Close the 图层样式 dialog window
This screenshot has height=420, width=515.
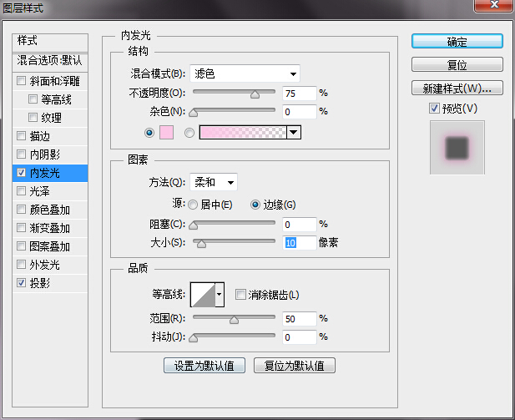[x=491, y=8]
